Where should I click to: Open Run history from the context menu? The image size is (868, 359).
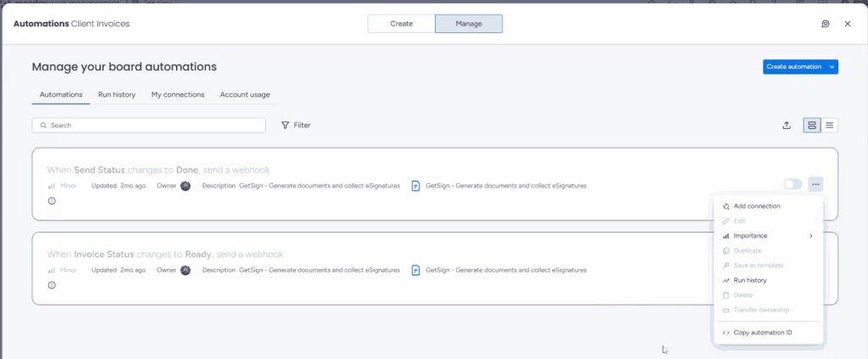coord(768,280)
